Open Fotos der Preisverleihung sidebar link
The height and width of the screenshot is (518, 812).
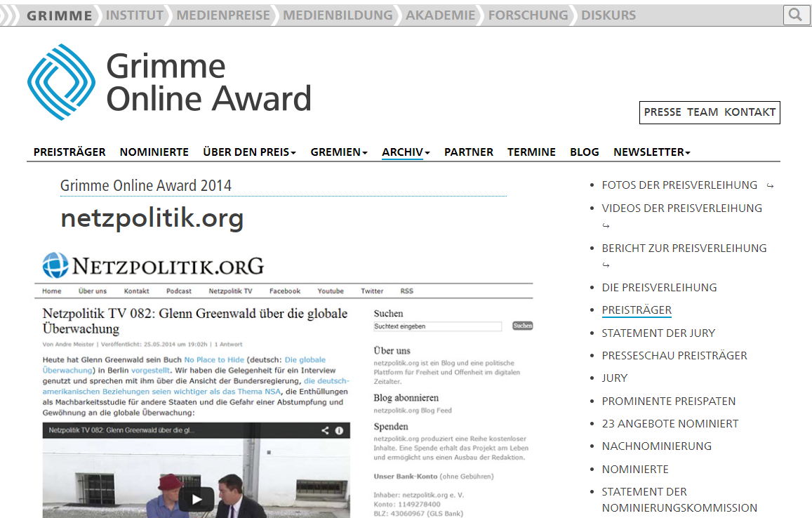679,185
